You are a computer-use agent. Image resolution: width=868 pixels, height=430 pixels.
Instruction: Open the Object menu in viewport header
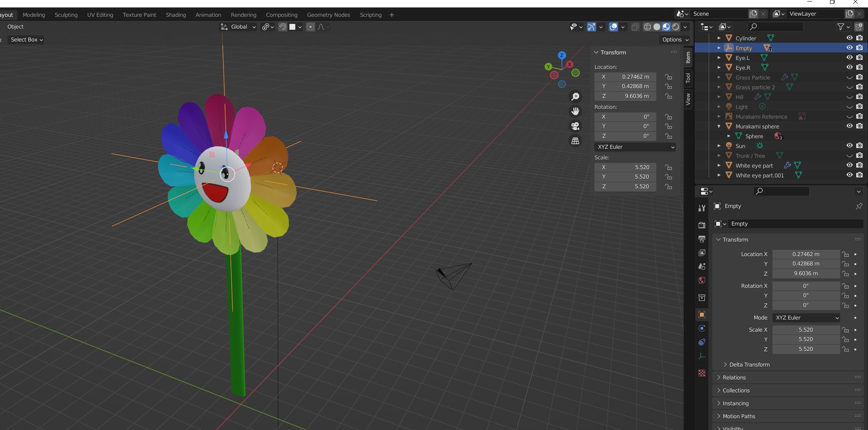point(15,27)
